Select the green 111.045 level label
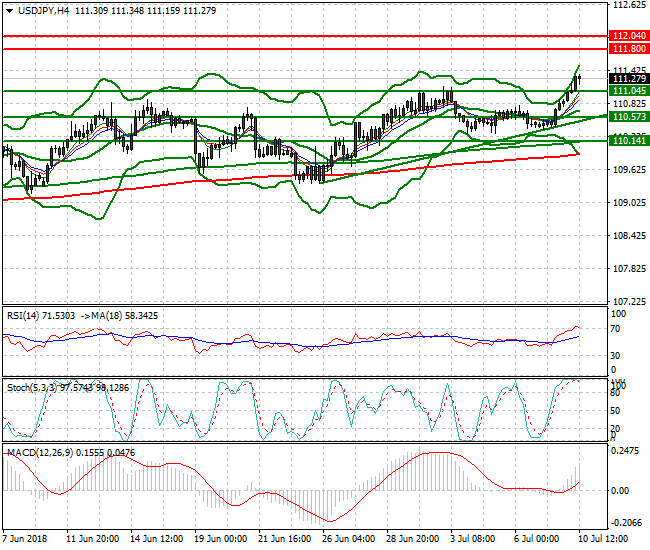The width and height of the screenshot is (650, 550). click(628, 91)
